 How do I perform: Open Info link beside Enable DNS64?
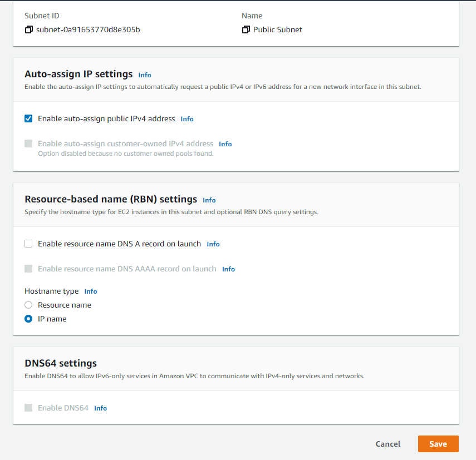[x=100, y=408]
